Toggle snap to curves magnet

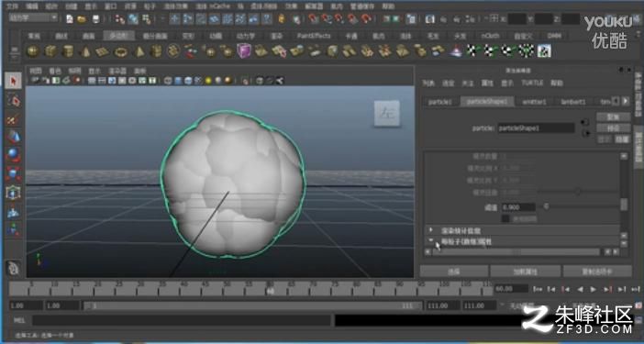click(327, 19)
